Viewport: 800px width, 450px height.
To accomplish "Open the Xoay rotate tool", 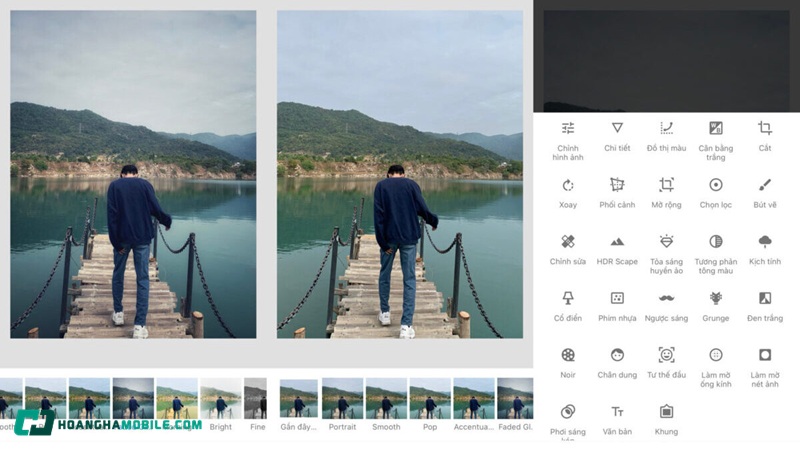I will (x=567, y=193).
